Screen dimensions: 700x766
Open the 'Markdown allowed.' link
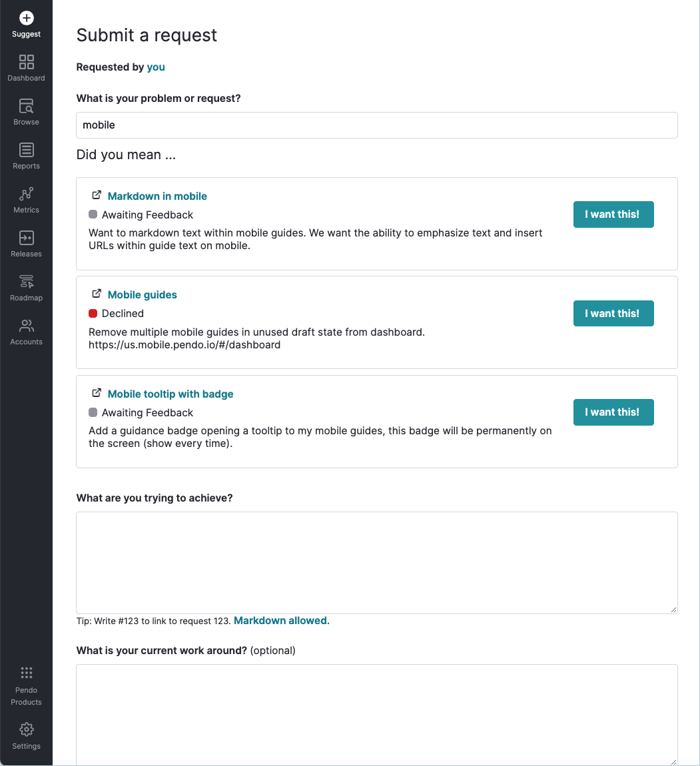[x=281, y=620]
